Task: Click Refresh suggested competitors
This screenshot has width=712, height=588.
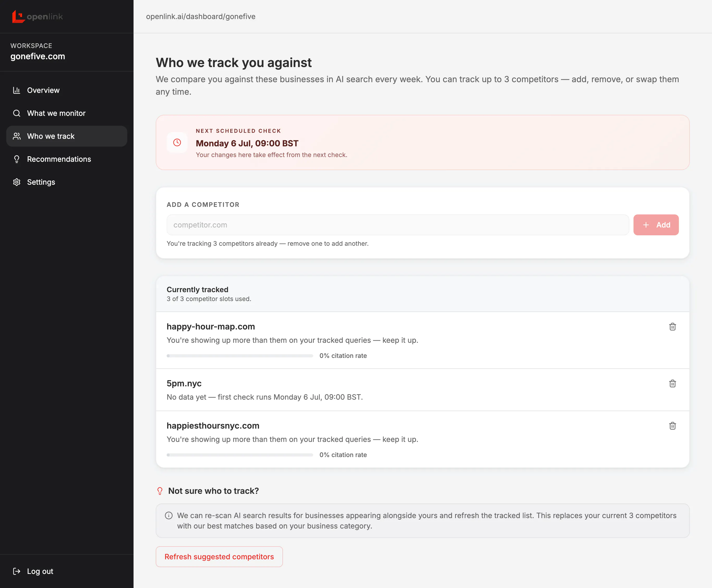Action: [x=219, y=557]
